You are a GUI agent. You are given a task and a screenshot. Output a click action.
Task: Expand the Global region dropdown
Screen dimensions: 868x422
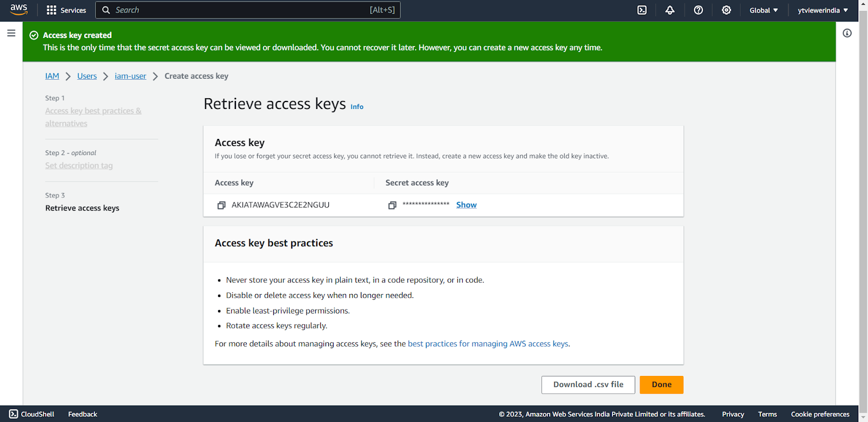[x=763, y=10]
